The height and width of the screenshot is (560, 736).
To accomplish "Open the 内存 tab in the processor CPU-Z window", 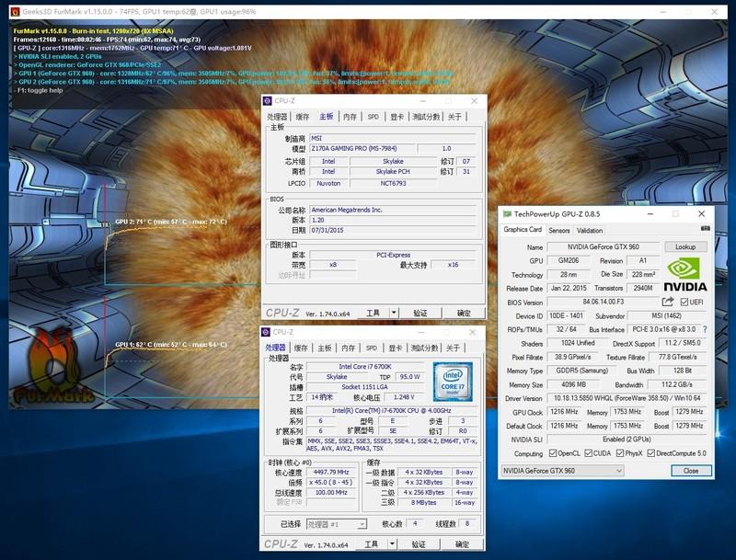I will coord(349,348).
